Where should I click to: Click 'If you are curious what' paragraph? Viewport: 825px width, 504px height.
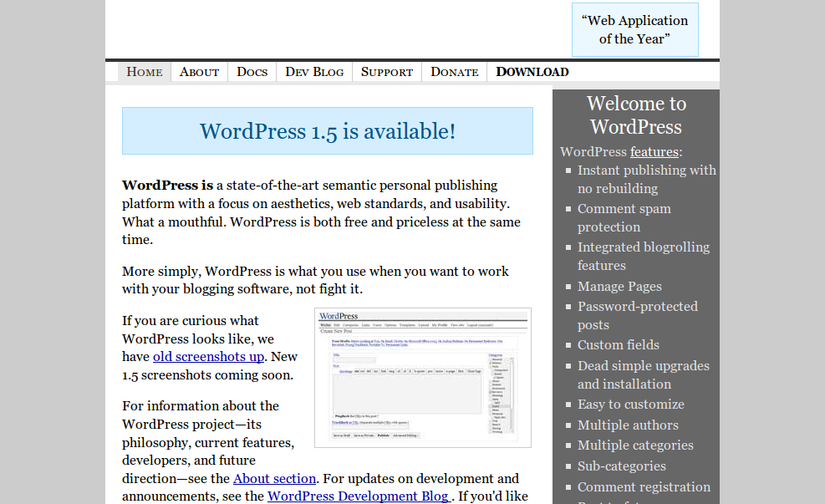(x=210, y=348)
